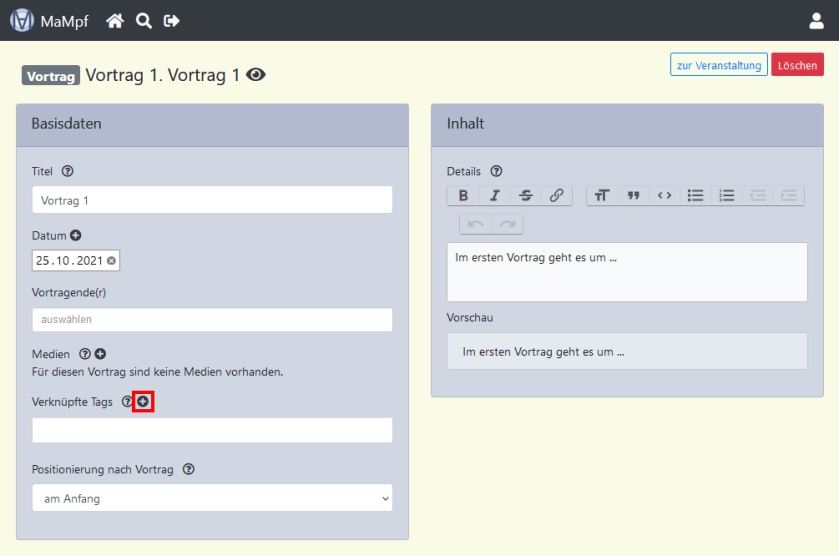Open search via magnifier icon

(144, 20)
